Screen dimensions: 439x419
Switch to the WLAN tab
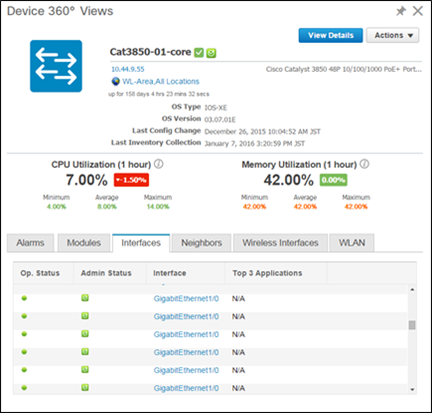pos(352,243)
